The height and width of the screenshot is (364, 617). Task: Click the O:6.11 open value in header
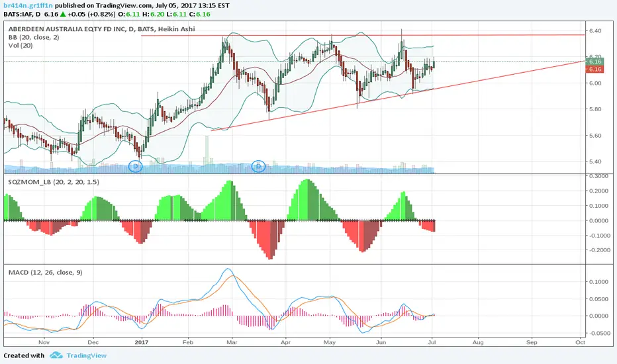coord(130,14)
